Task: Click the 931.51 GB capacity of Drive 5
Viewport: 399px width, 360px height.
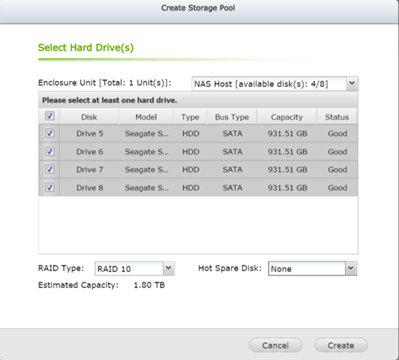Action: pos(287,134)
